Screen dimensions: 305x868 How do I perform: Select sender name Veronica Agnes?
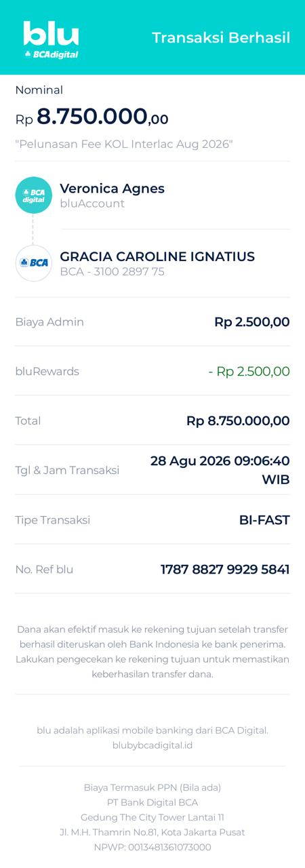[x=113, y=188]
